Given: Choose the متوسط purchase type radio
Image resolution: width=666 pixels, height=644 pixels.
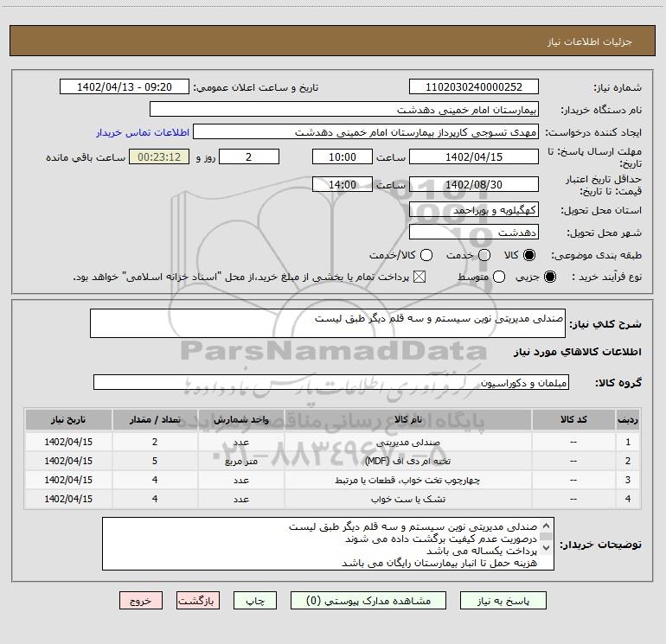Looking at the screenshot, I should (x=499, y=277).
